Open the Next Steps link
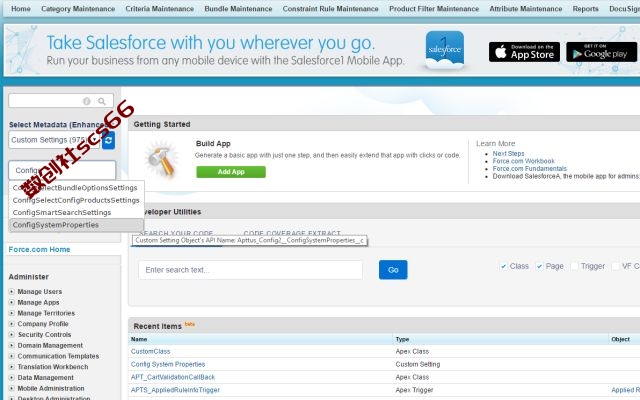Screen dimensions: 640x400 click(x=508, y=153)
